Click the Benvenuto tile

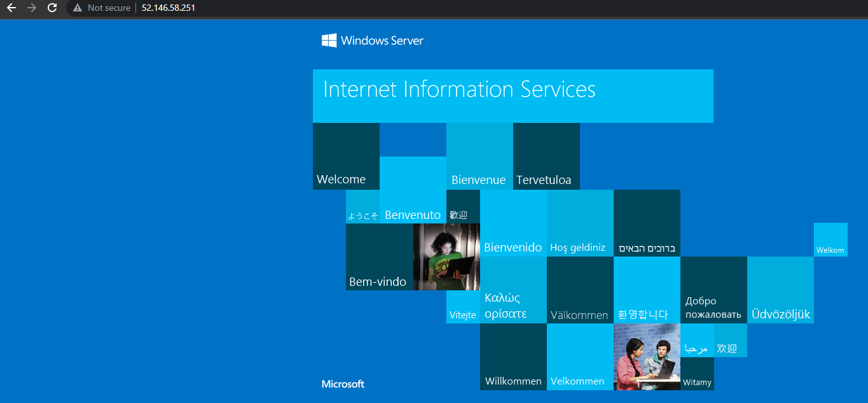(413, 191)
